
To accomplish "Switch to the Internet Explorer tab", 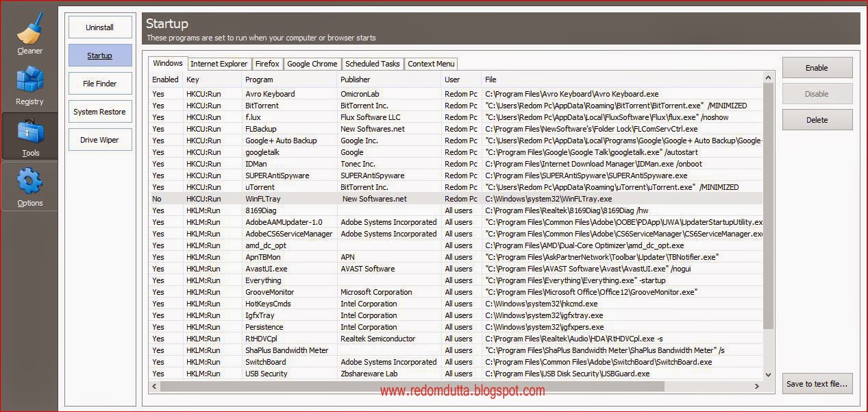I will 219,64.
